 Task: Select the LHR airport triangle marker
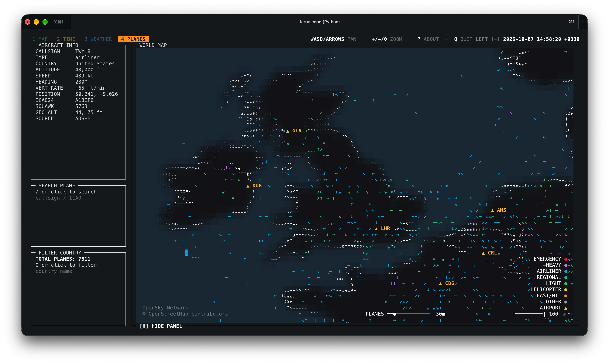coord(376,229)
